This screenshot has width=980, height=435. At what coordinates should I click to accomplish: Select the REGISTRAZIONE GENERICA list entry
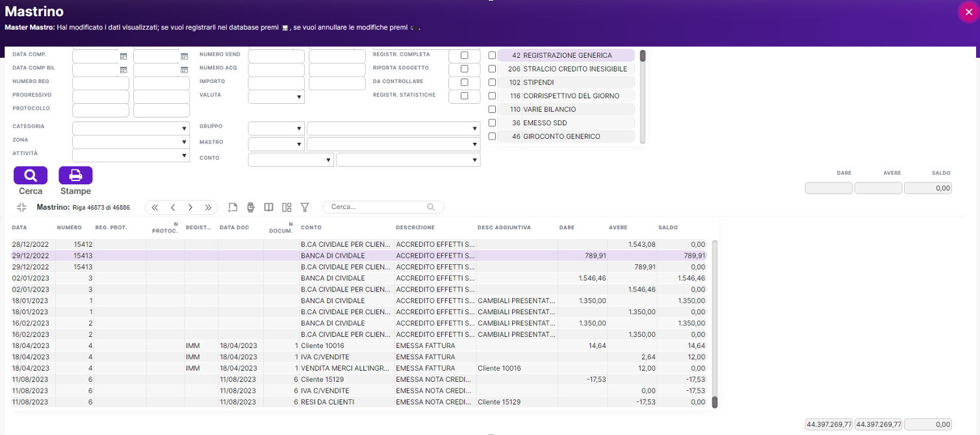click(x=566, y=55)
